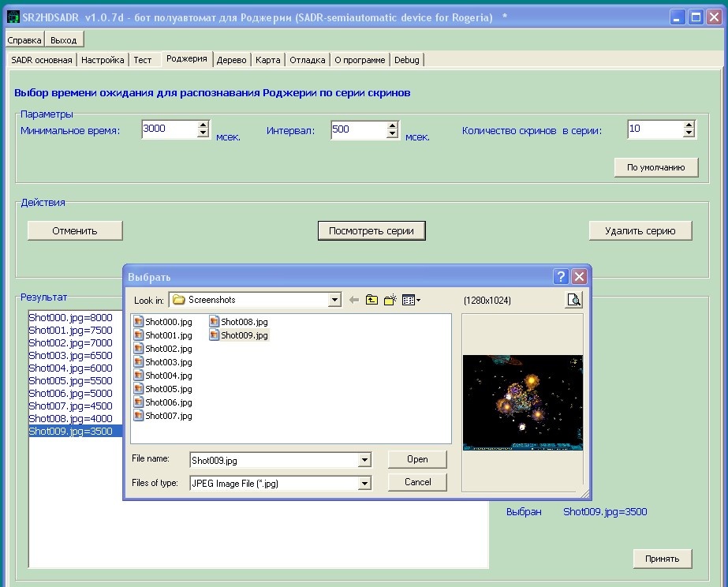Select Shot000.jpg=8000 in results list

pyautogui.click(x=70, y=318)
